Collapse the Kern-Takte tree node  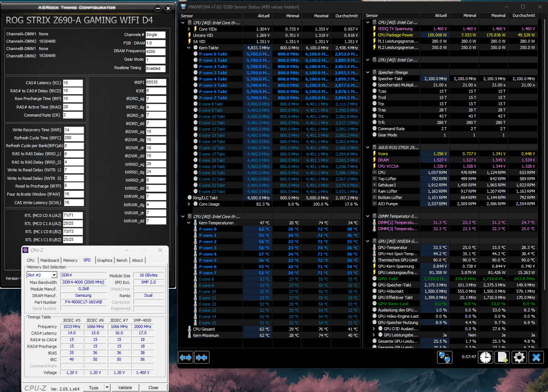pyautogui.click(x=189, y=47)
